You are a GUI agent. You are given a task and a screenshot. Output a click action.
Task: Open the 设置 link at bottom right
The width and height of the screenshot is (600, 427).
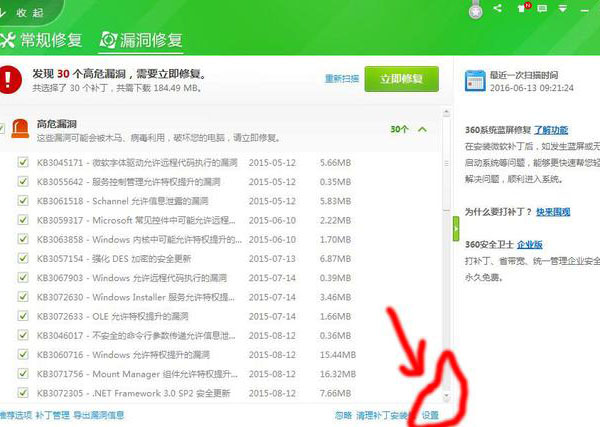point(430,415)
